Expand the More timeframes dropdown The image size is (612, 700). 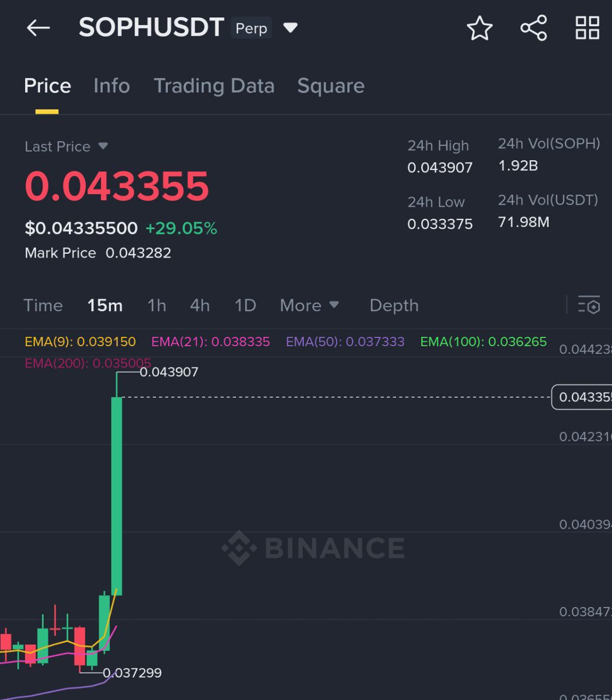[309, 305]
